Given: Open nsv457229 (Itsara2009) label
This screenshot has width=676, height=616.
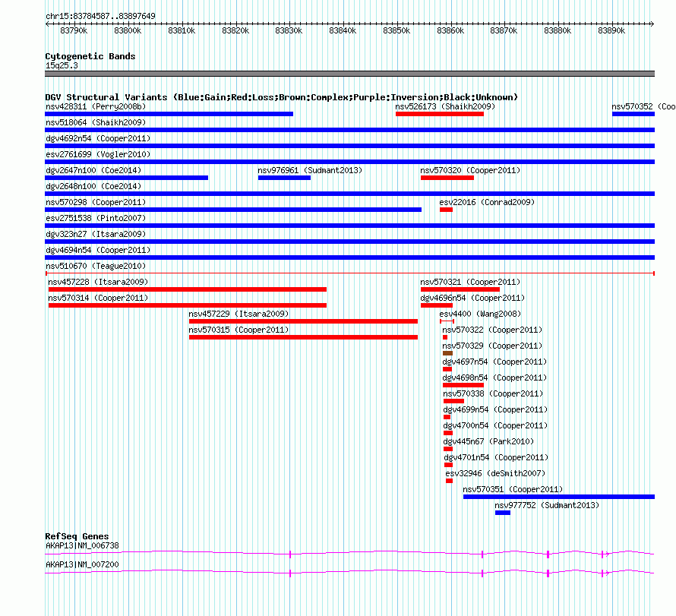Looking at the screenshot, I should 238,314.
